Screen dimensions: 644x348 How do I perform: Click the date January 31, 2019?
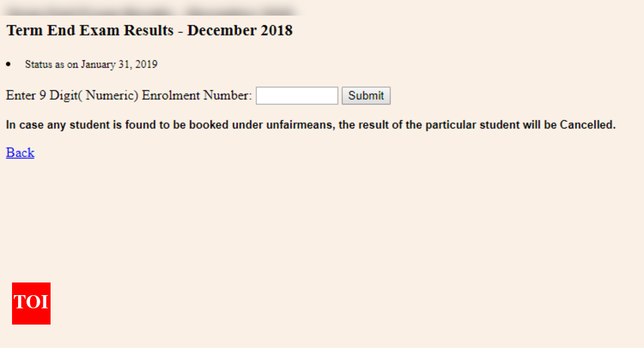coord(119,64)
